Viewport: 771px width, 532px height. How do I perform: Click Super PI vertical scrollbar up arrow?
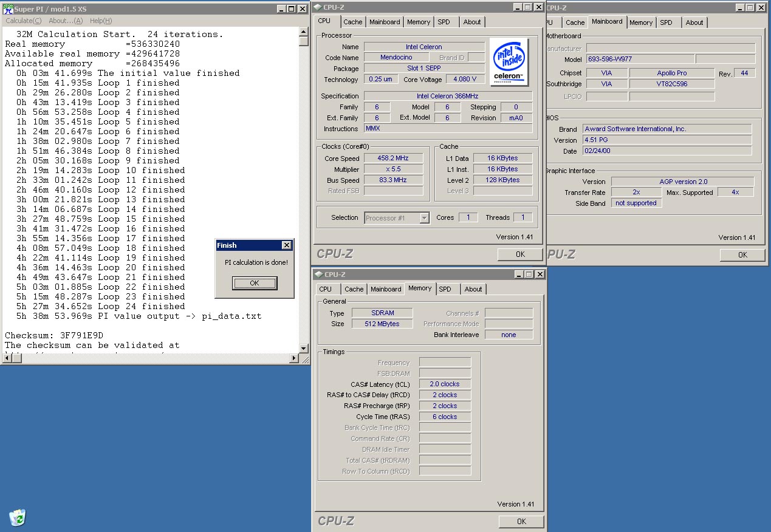click(304, 32)
